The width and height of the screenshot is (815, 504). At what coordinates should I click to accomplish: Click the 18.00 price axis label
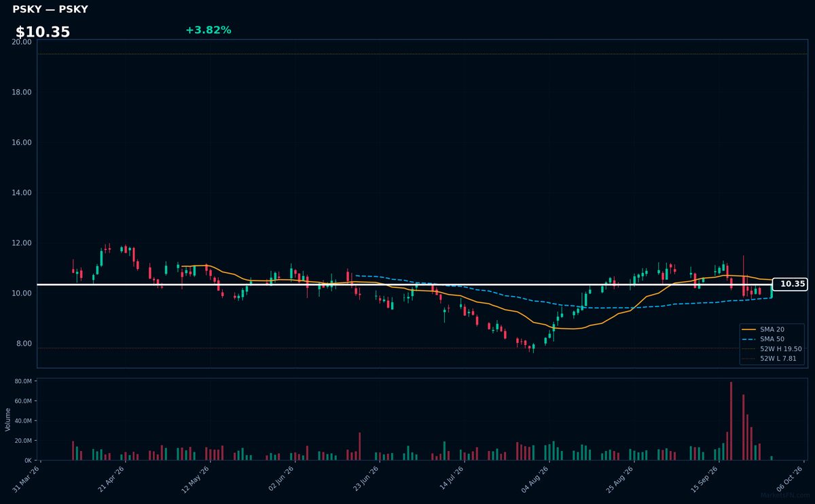pyautogui.click(x=22, y=92)
